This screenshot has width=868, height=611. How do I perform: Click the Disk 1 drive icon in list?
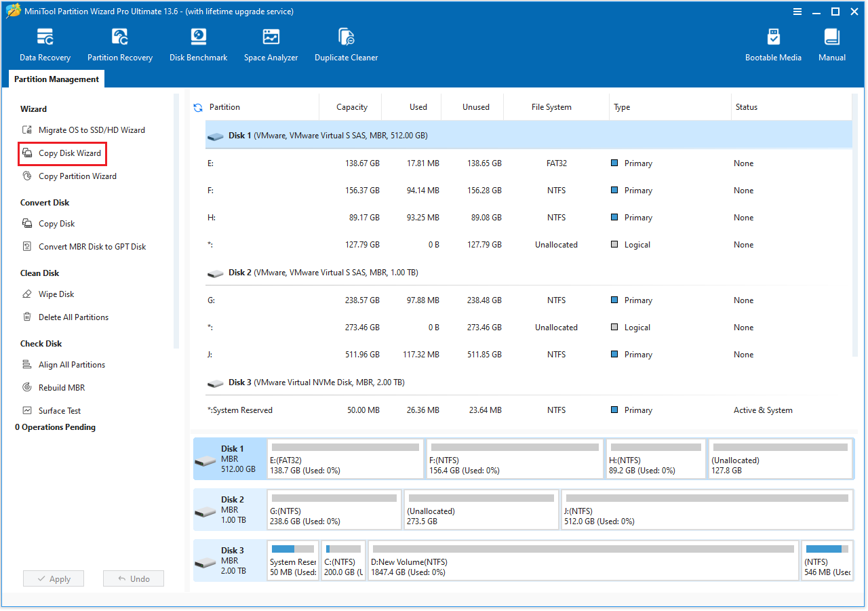click(x=216, y=136)
